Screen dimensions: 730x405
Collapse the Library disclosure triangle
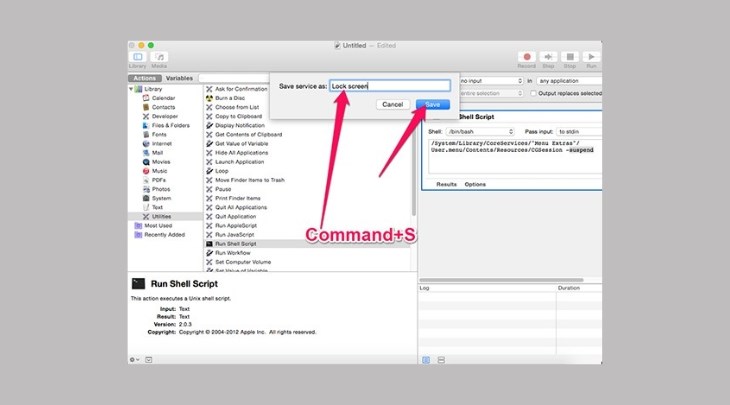click(131, 89)
